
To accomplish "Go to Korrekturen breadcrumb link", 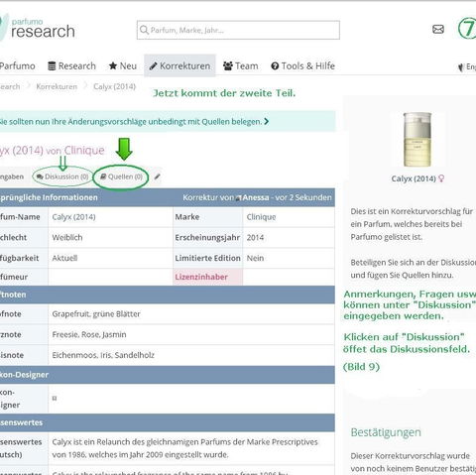I will click(57, 86).
